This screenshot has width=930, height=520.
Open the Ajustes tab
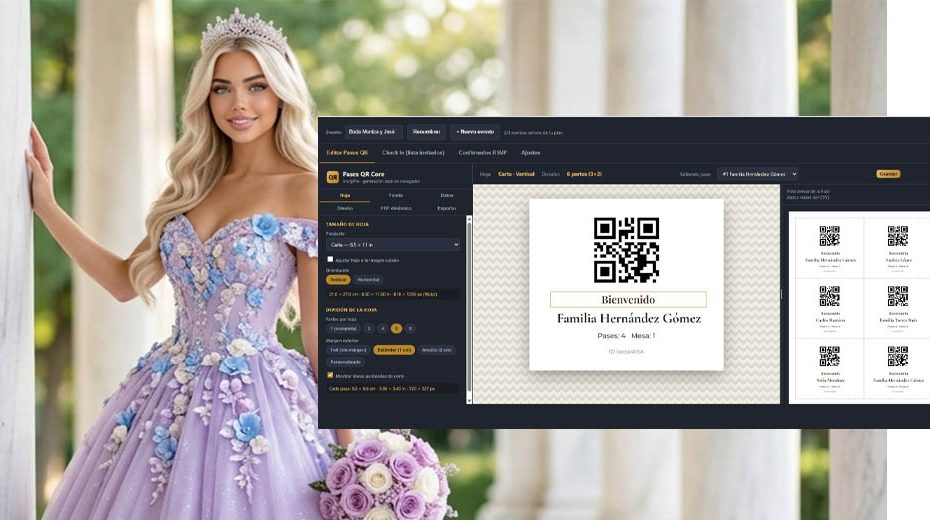click(530, 153)
